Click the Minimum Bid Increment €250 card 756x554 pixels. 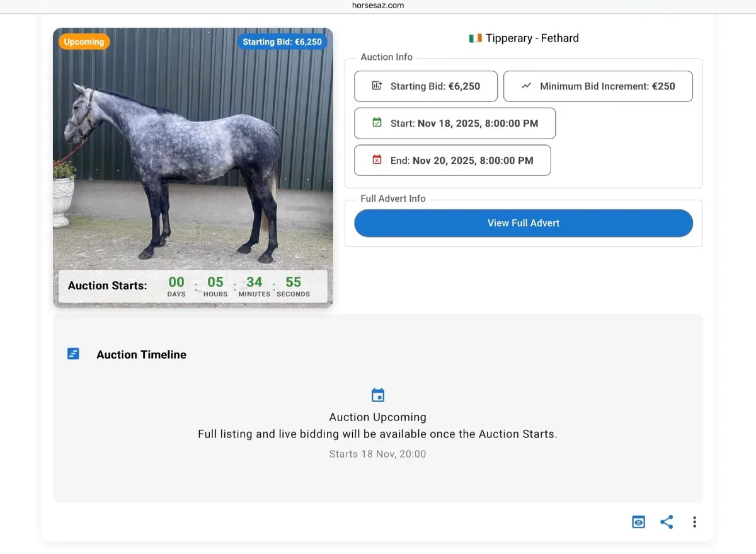pyautogui.click(x=597, y=86)
